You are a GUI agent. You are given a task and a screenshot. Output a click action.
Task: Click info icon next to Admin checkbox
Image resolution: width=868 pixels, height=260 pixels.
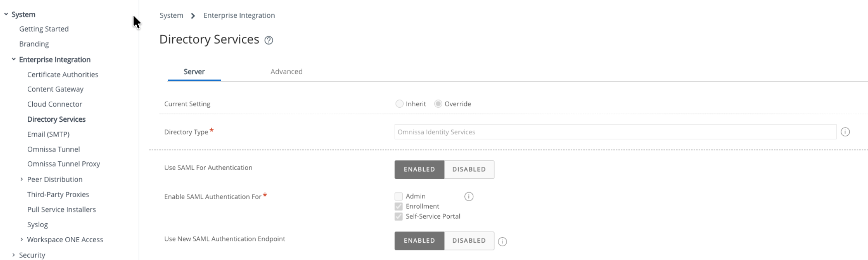click(469, 197)
